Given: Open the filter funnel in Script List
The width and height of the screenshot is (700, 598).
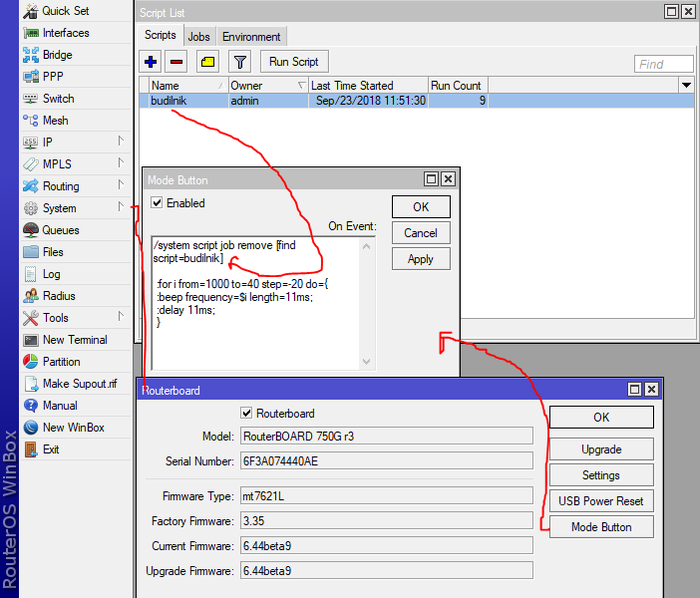Looking at the screenshot, I should (240, 62).
